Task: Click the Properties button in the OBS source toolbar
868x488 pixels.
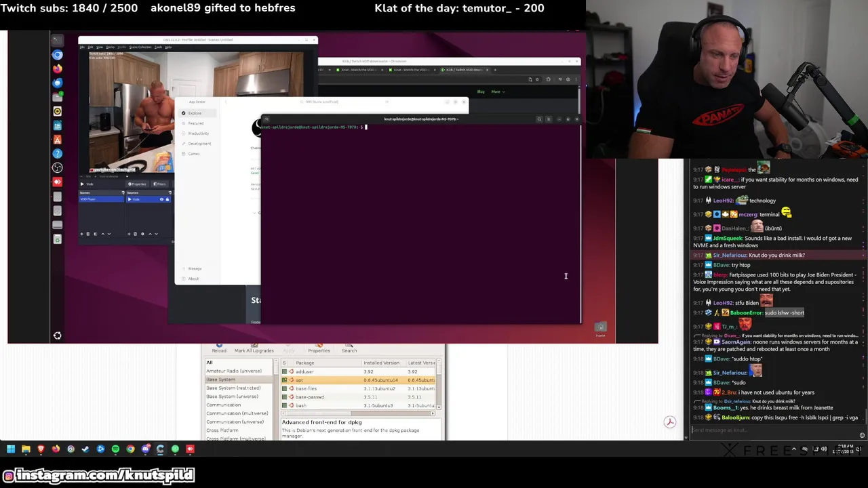Action: 137,184
